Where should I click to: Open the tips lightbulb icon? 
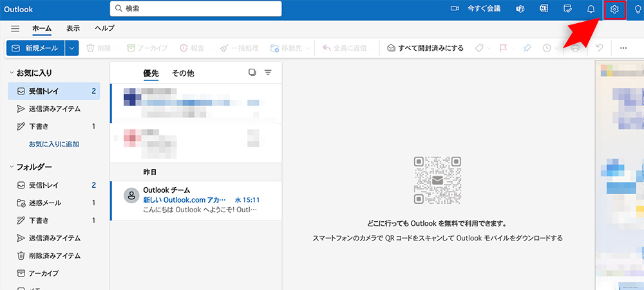(x=638, y=10)
